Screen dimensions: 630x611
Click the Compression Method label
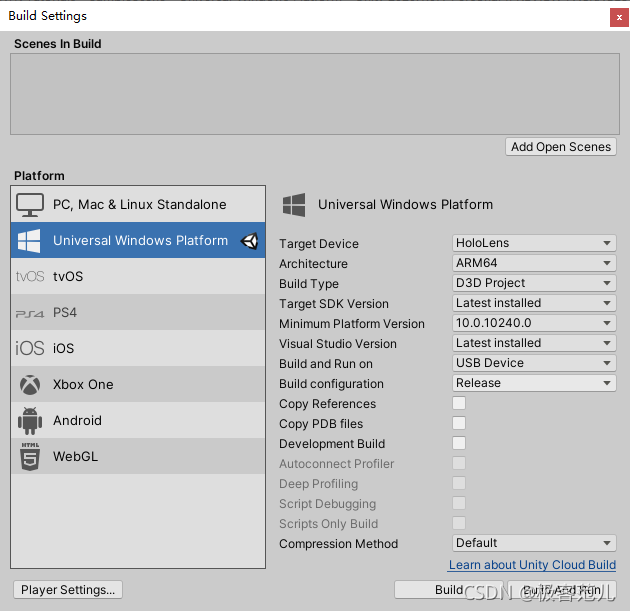click(x=338, y=544)
